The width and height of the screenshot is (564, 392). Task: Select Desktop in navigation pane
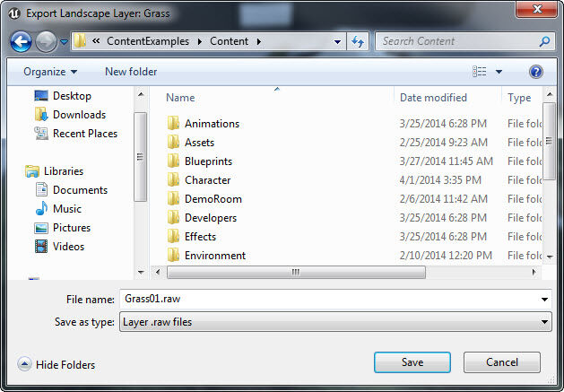(72, 96)
